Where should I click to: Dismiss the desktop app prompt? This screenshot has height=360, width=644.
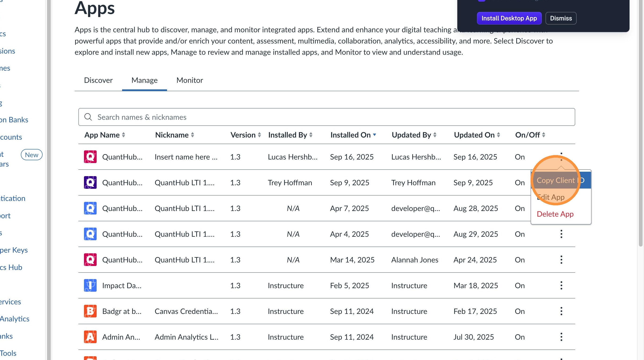(x=560, y=18)
